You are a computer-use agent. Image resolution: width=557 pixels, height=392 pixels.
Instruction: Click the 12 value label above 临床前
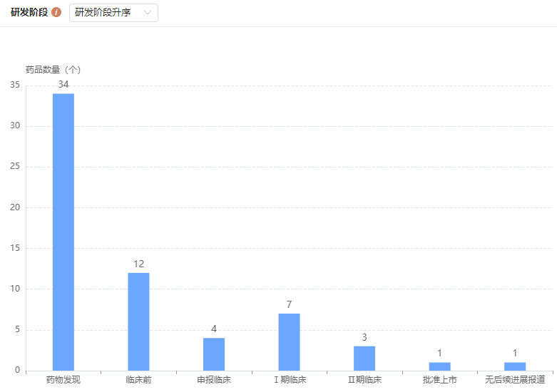coord(138,264)
